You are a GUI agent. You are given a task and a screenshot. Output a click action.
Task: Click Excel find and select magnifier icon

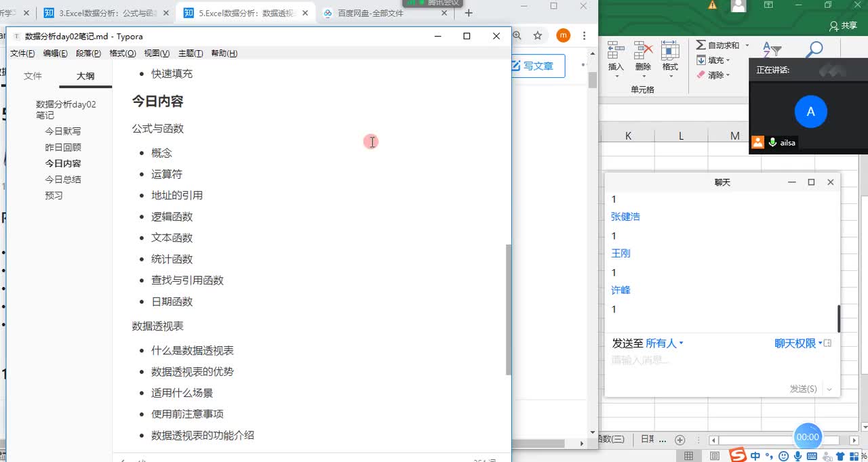[x=814, y=49]
